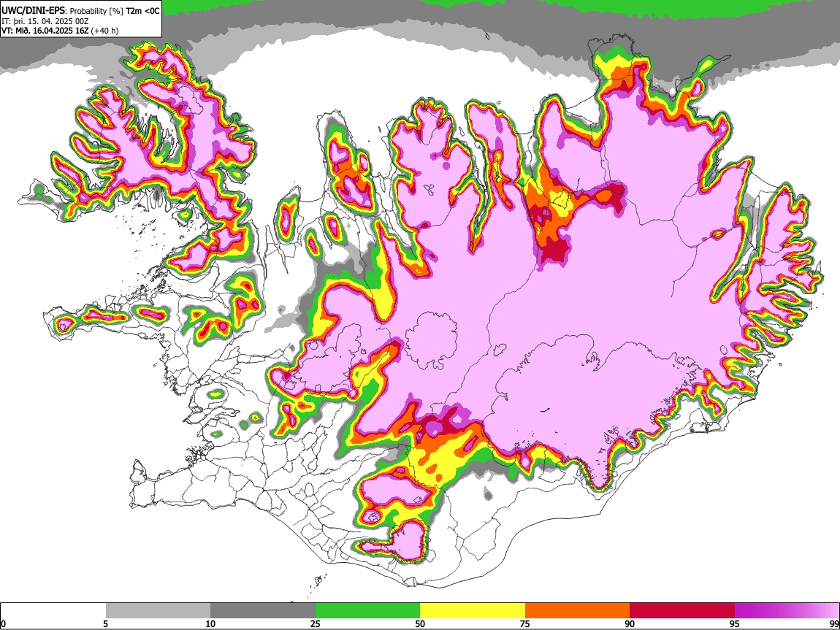This screenshot has width=840, height=630.
Task: Click the '(+40 h)' forecast offset text
Action: [x=104, y=31]
